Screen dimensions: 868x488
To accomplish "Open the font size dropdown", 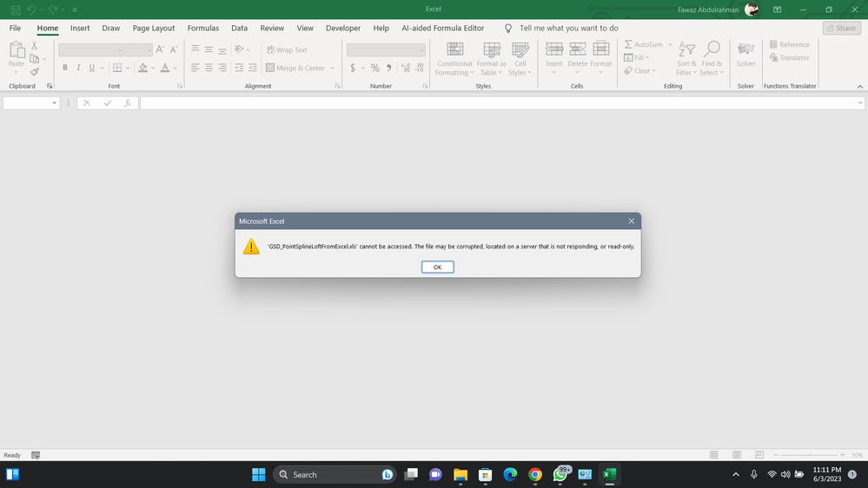I will (149, 49).
